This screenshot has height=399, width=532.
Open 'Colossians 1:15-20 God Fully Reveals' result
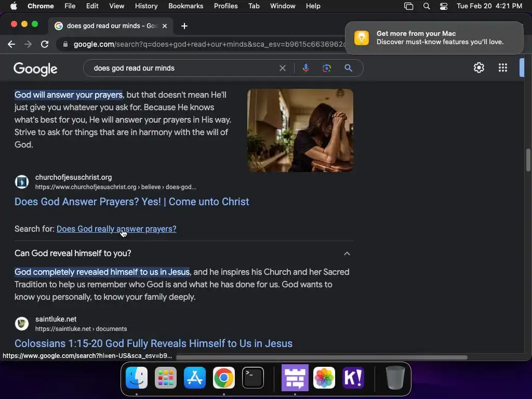click(x=153, y=343)
